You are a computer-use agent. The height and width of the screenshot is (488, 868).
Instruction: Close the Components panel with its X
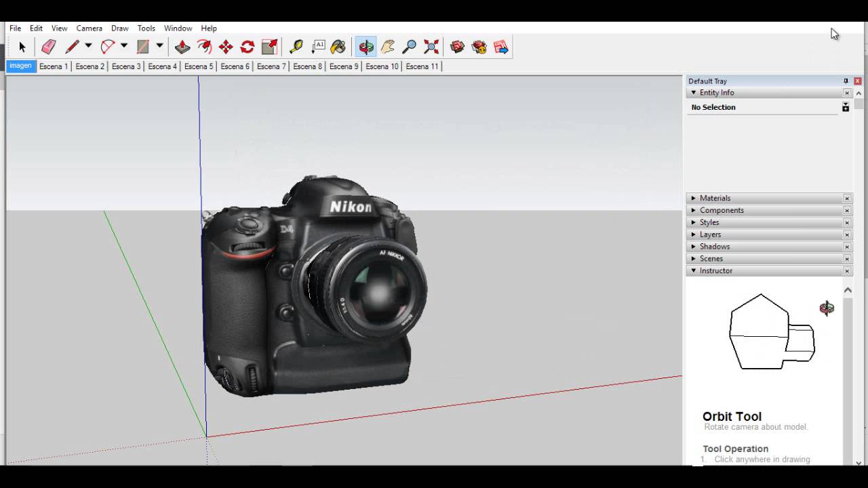pos(847,211)
